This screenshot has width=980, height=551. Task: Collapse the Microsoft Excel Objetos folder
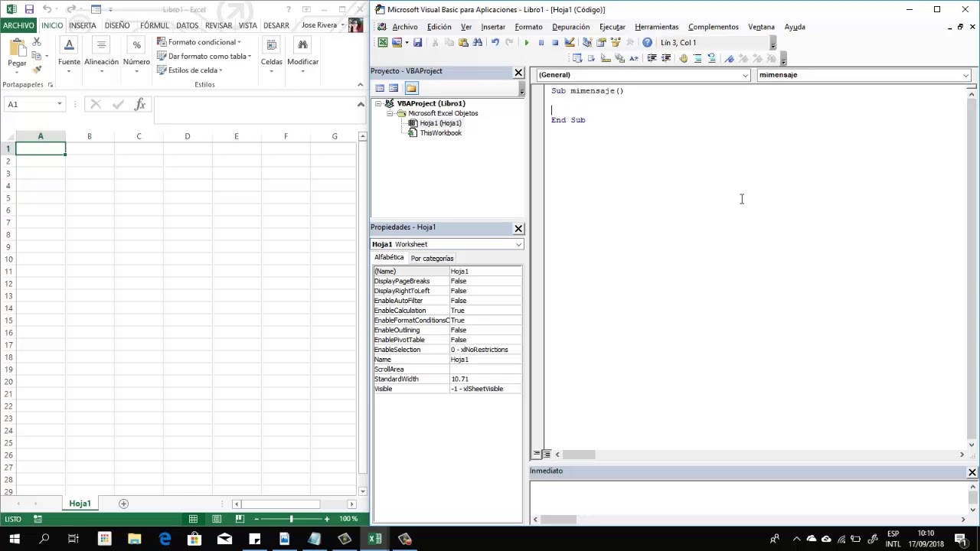click(390, 113)
